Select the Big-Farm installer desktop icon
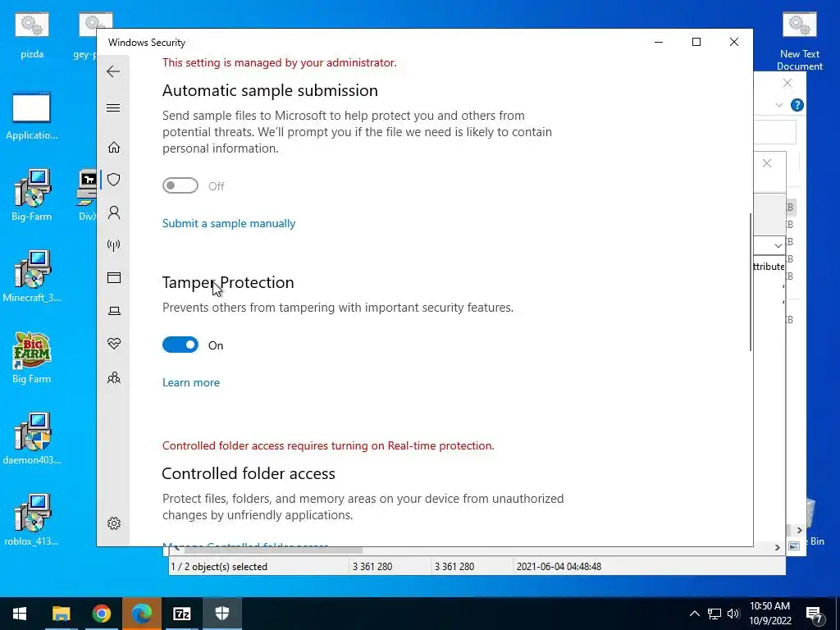This screenshot has height=630, width=840. [32, 195]
